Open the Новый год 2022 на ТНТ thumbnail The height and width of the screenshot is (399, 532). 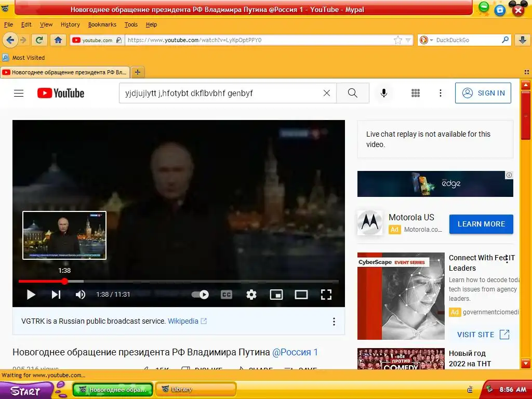pyautogui.click(x=401, y=358)
